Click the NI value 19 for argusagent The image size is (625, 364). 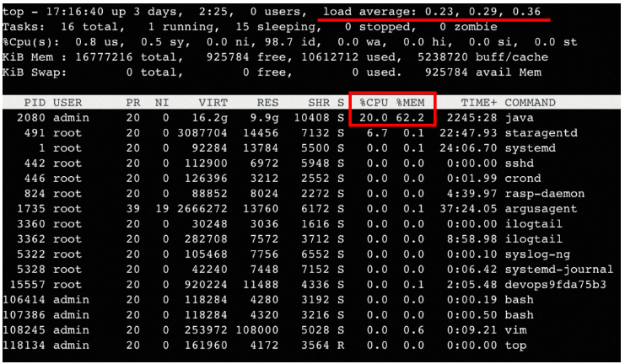pyautogui.click(x=162, y=209)
